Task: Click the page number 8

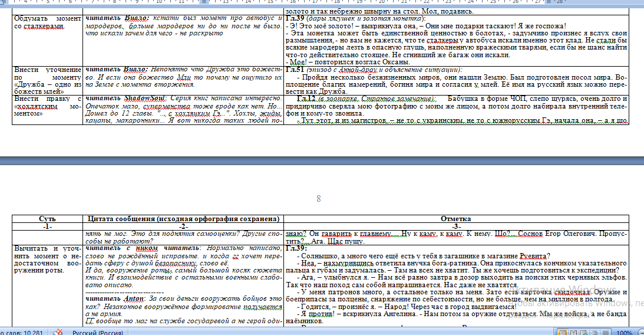Action: point(319,199)
